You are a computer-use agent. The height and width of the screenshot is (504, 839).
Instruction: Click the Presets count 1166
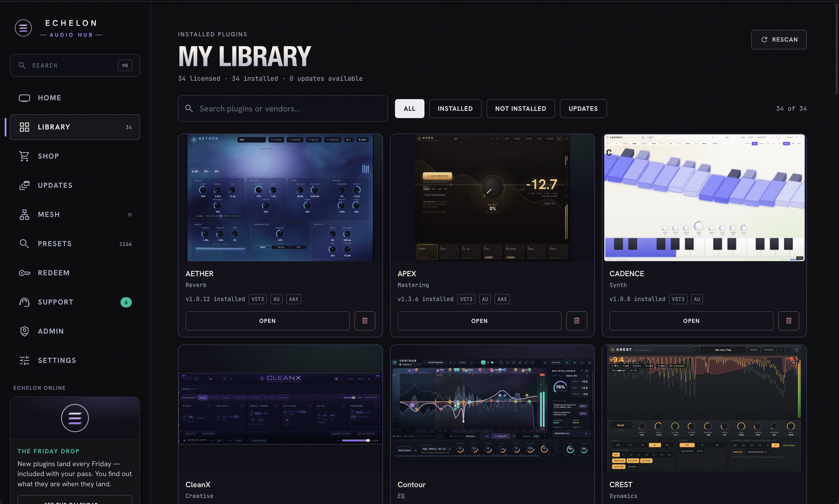pos(125,244)
